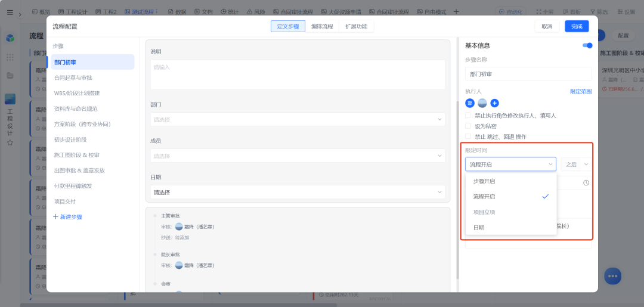Select 日期 option in dropdown list

[x=511, y=227]
